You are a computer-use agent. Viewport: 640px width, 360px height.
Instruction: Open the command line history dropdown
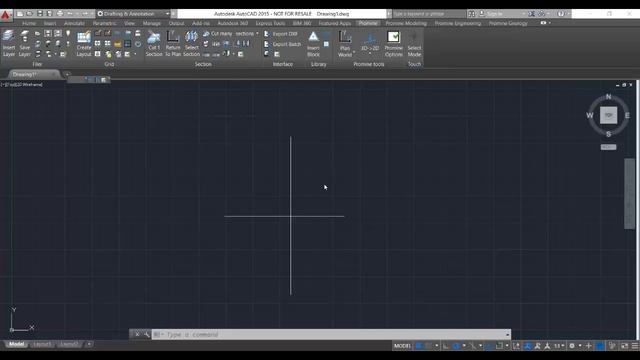point(507,335)
